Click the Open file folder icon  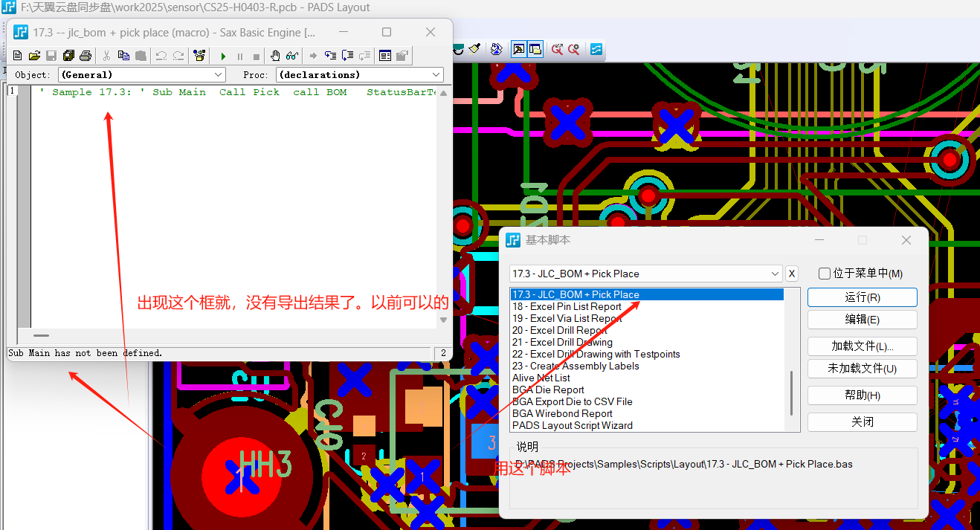coord(34,56)
